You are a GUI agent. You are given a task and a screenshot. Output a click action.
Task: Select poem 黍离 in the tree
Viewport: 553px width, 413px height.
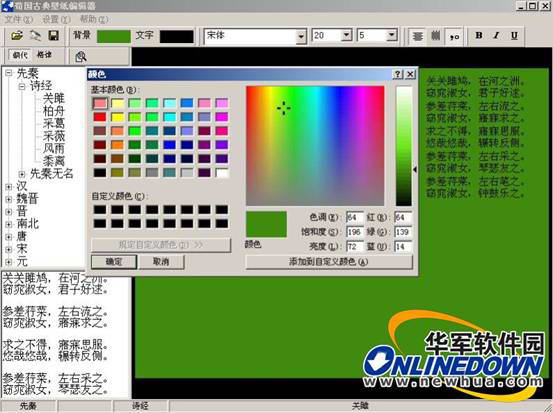[54, 161]
